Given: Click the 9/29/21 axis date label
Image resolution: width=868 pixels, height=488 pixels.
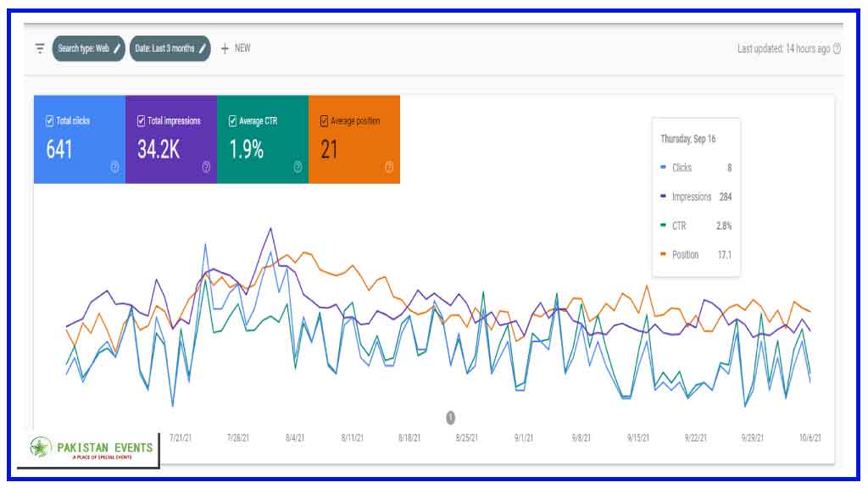Looking at the screenshot, I should click(753, 438).
